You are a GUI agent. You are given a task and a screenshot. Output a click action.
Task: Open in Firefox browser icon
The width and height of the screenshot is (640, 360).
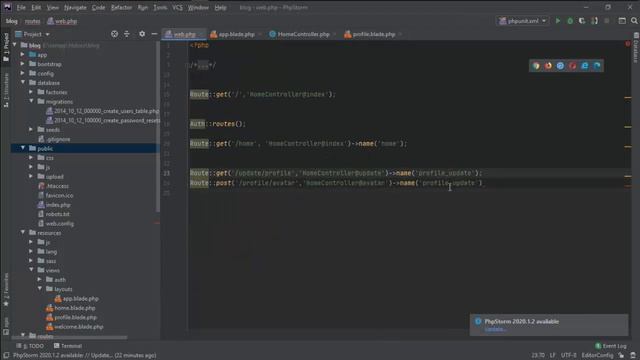click(548, 66)
